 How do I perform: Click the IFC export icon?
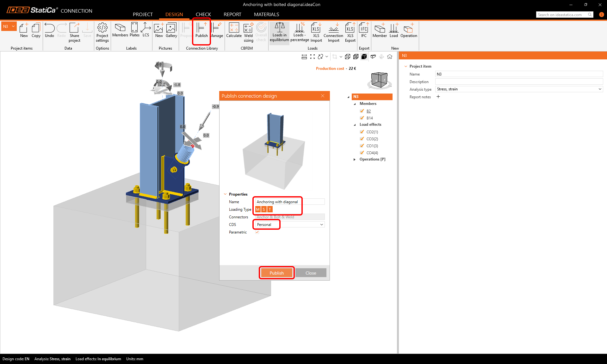click(364, 31)
